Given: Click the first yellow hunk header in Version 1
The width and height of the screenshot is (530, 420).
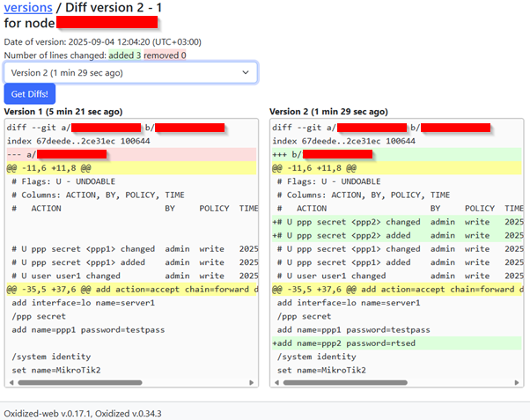Looking at the screenshot, I should coord(131,168).
